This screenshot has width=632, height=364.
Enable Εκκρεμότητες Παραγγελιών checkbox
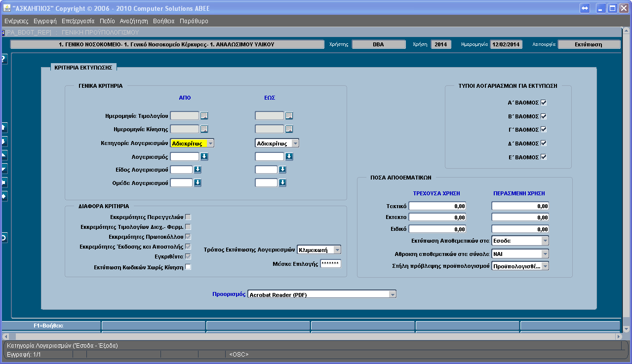pos(188,217)
